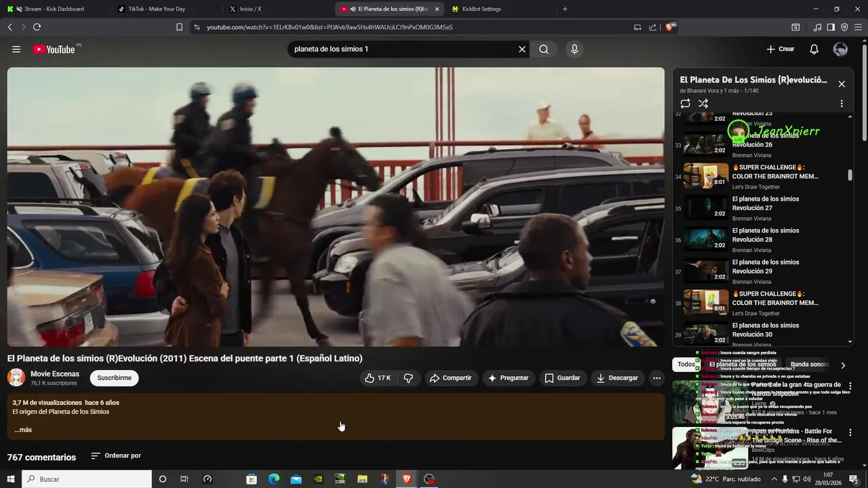This screenshot has height=488, width=868.
Task: Open the Crear upload menu
Action: (780, 49)
